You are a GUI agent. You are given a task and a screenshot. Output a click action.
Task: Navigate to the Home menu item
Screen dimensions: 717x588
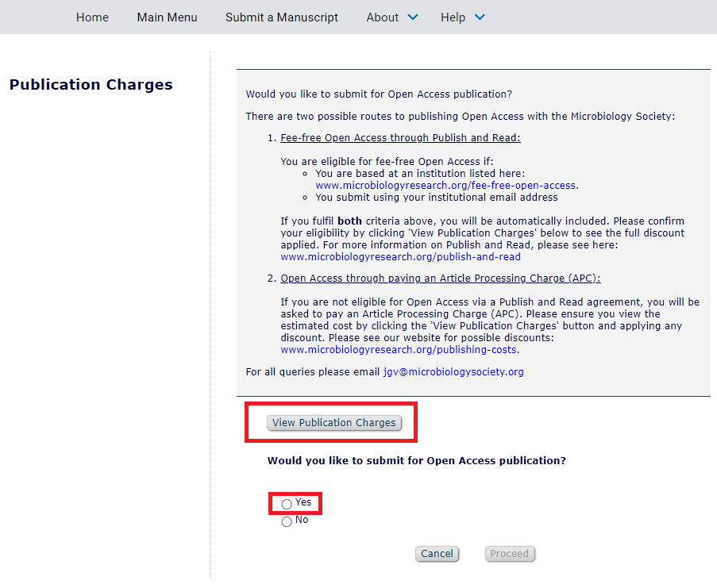(92, 17)
